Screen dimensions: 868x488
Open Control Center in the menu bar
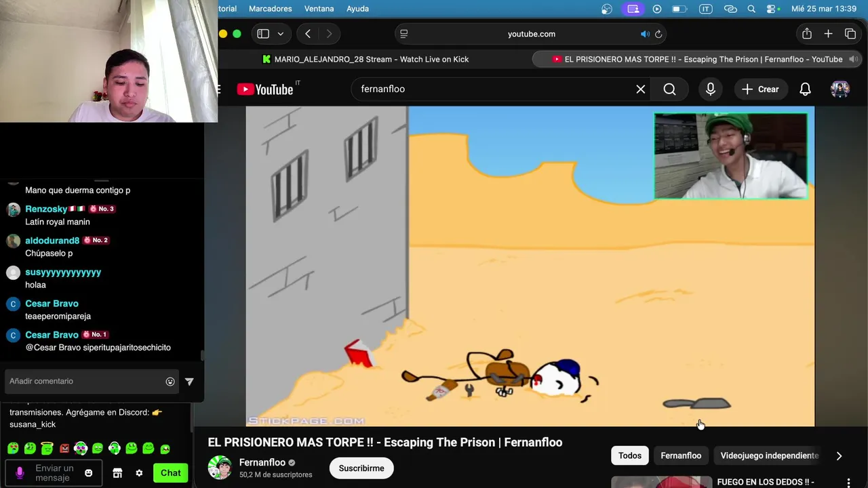pyautogui.click(x=772, y=9)
